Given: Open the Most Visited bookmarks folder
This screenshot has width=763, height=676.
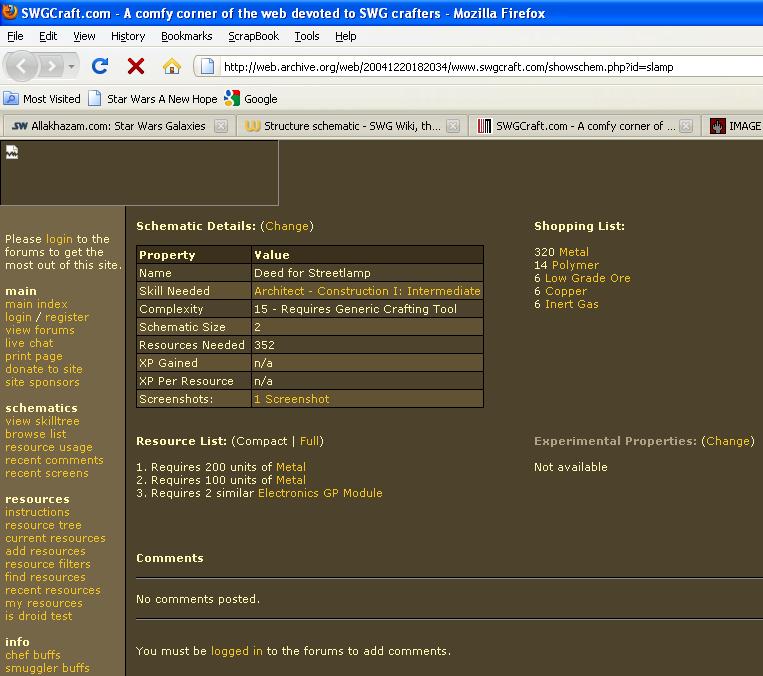Looking at the screenshot, I should 42,99.
